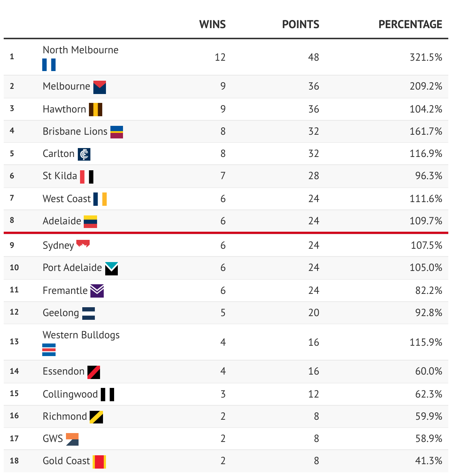This screenshot has width=452, height=476.
Task: Click the Carlton monogram logo
Action: click(x=84, y=154)
